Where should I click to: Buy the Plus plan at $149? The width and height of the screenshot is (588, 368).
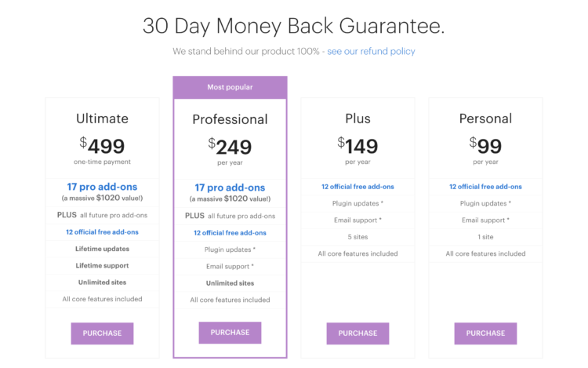coord(358,333)
